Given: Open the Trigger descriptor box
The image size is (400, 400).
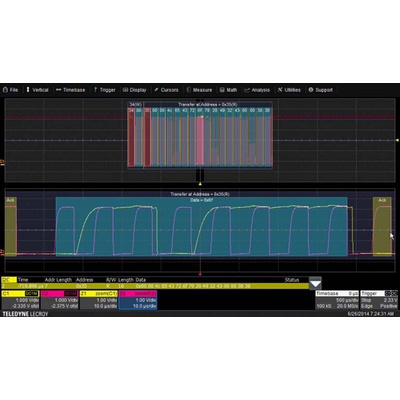Looking at the screenshot, I should click(379, 300).
